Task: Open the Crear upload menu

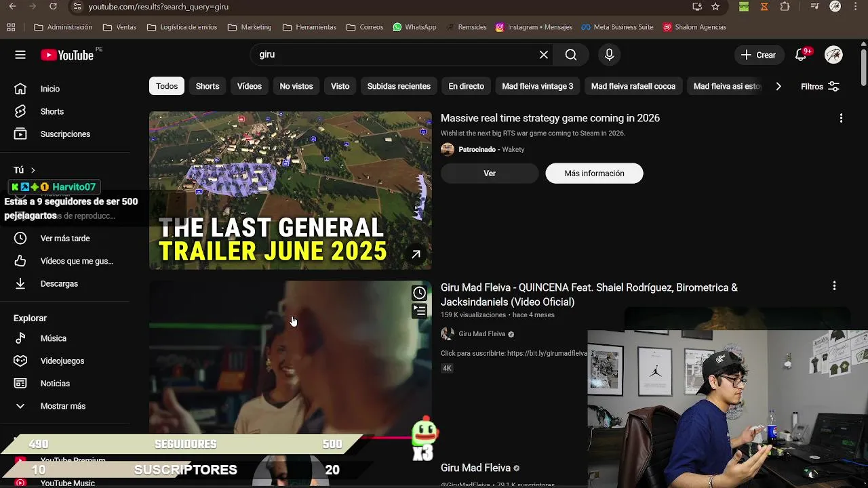Action: click(x=759, y=55)
